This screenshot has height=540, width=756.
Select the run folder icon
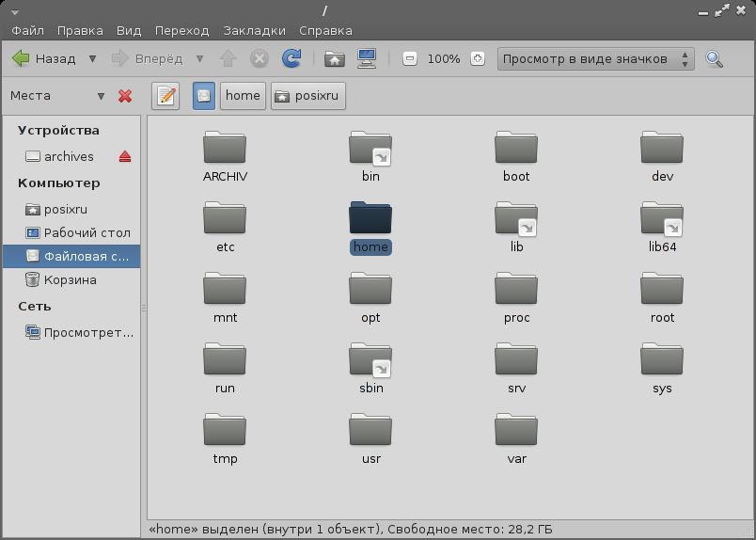(225, 358)
